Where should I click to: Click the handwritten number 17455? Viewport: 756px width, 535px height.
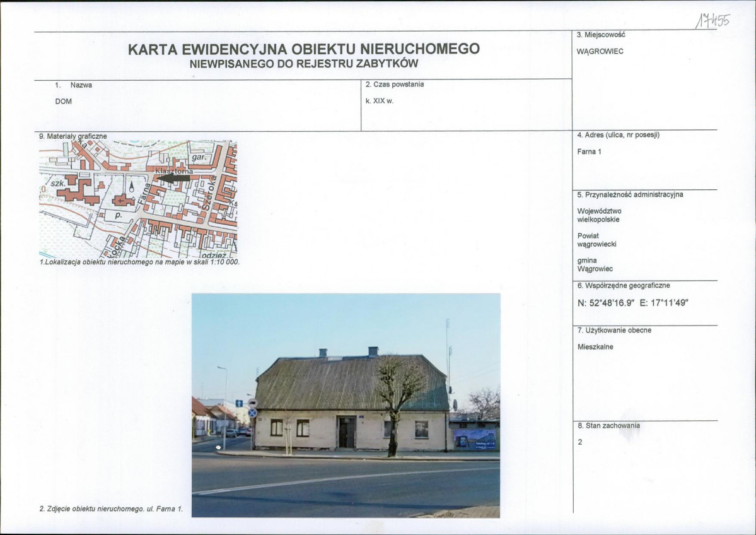click(712, 21)
